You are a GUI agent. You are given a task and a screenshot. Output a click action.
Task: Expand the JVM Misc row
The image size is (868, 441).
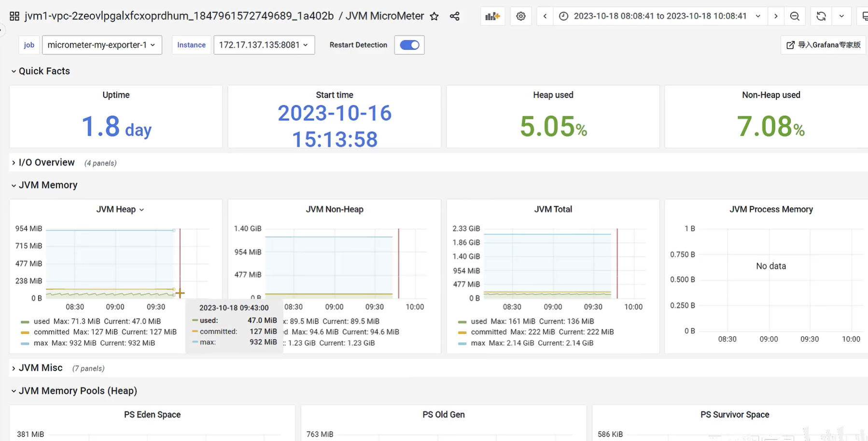click(x=37, y=368)
